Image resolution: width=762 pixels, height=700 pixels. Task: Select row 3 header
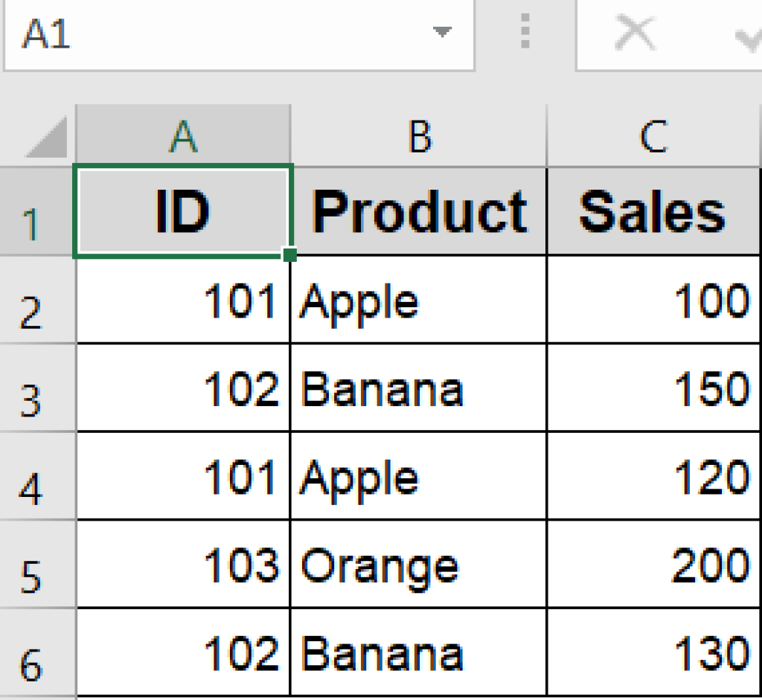(37, 388)
